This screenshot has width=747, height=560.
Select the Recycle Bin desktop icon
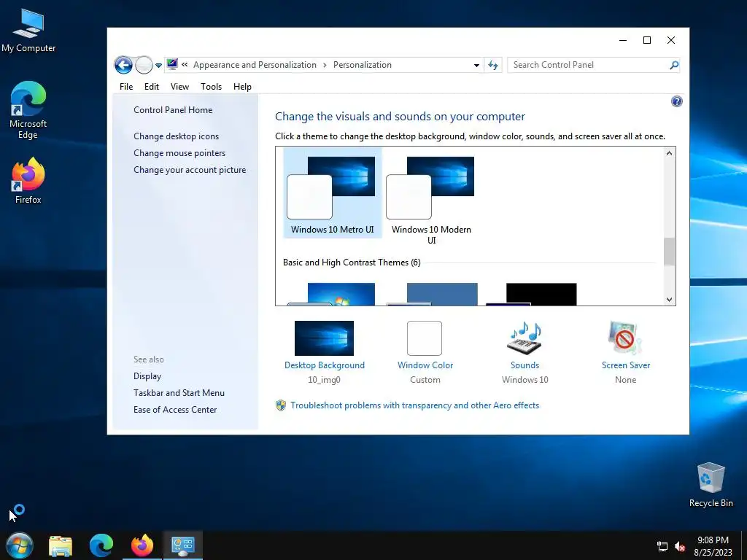click(711, 485)
